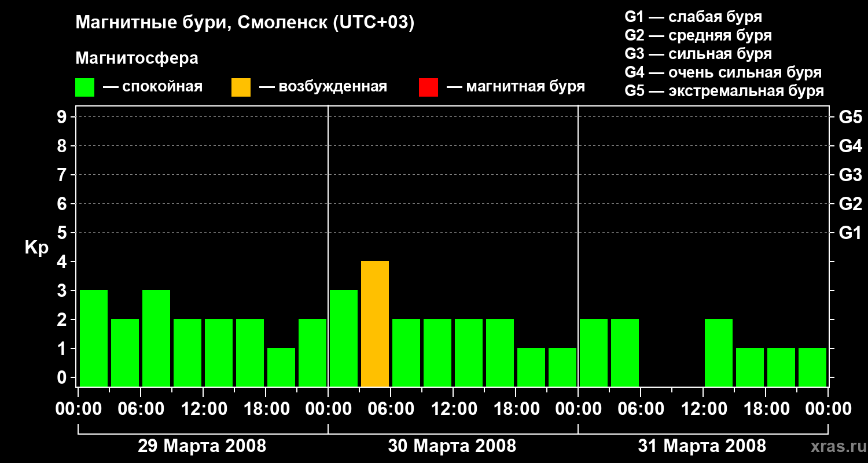
Task: Click the 'Магнитосфера' legend heading
Action: 137,58
